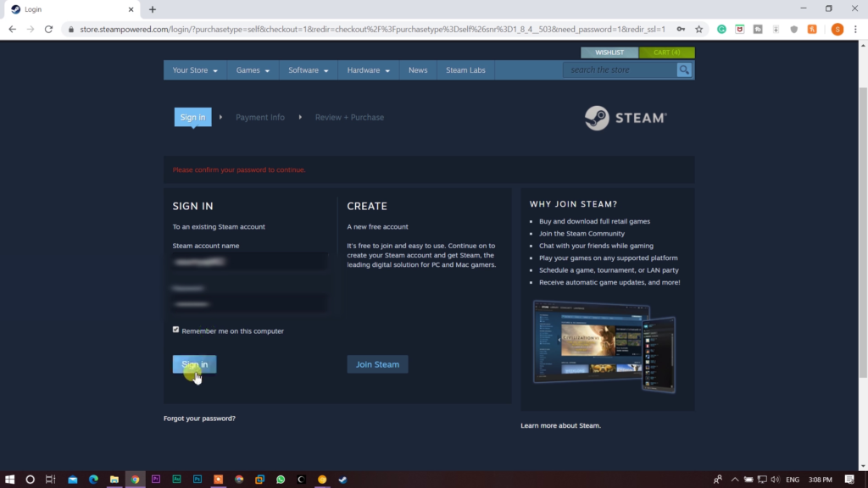Bookmark this page with the star icon

coord(699,30)
